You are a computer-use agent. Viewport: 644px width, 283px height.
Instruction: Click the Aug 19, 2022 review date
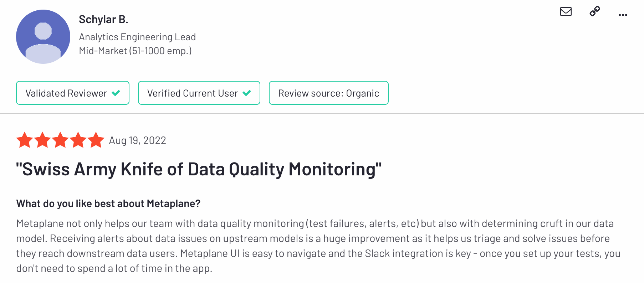click(137, 140)
